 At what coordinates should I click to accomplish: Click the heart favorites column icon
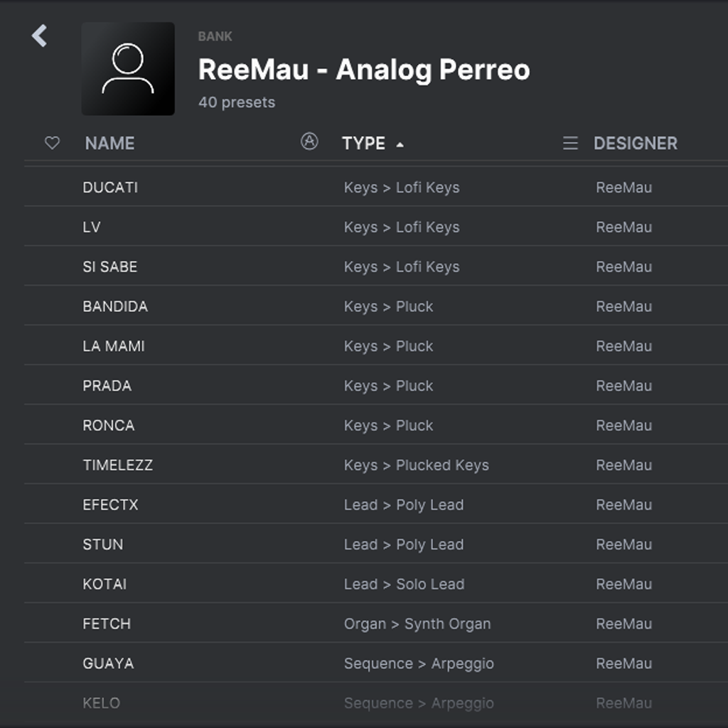pos(52,143)
